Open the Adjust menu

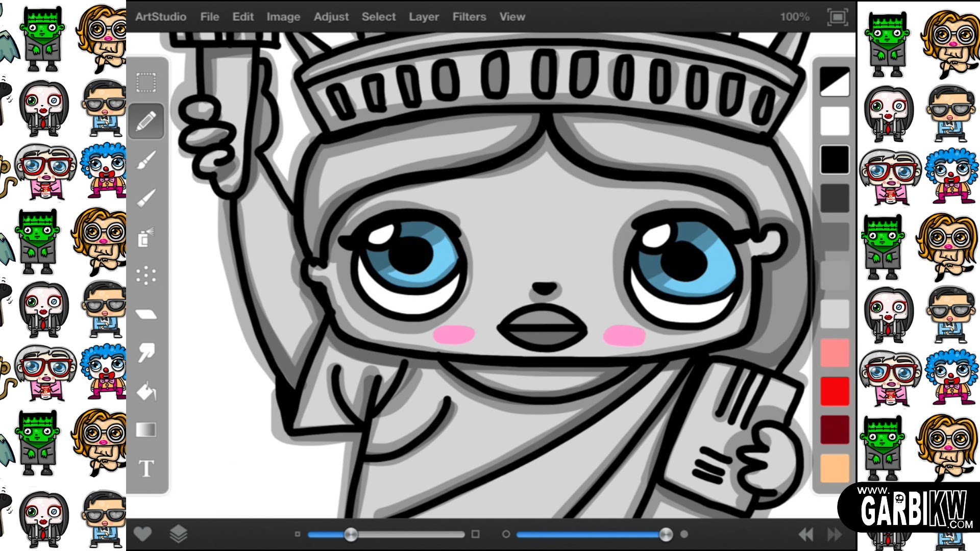coord(331,16)
